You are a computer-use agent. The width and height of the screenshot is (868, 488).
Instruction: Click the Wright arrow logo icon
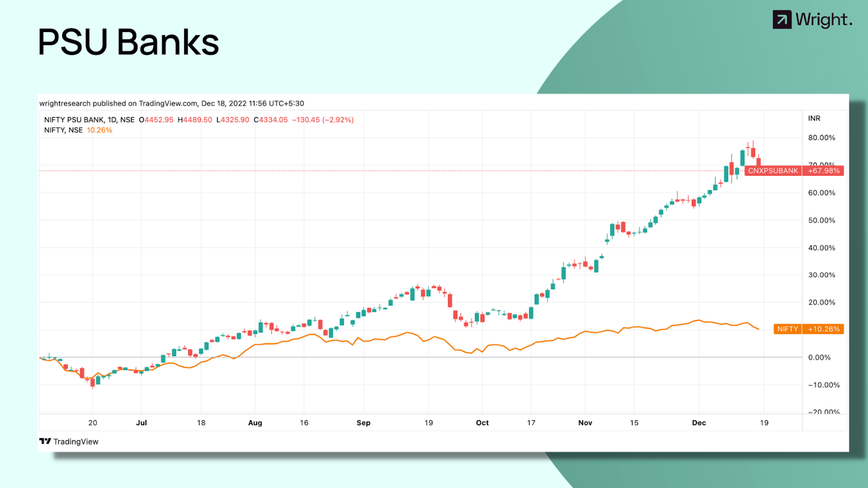(782, 20)
